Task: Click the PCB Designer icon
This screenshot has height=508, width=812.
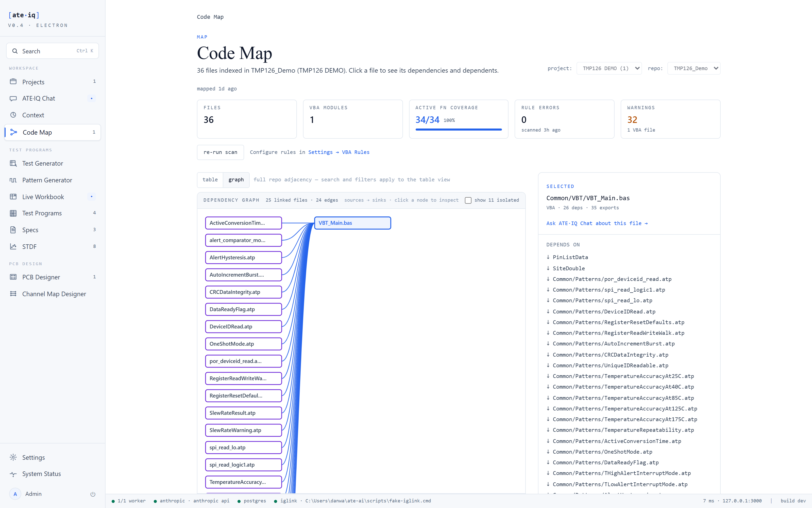Action: click(13, 277)
